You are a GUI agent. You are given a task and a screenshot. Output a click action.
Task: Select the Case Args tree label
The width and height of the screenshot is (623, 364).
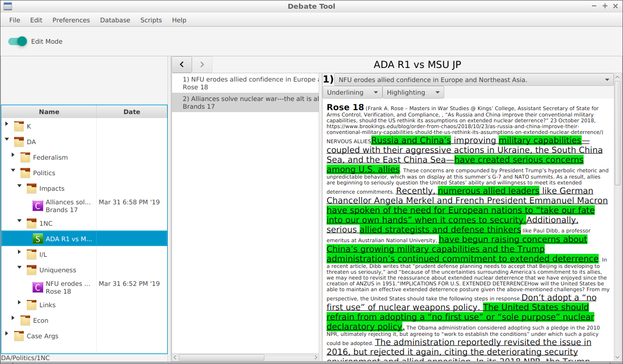click(43, 336)
